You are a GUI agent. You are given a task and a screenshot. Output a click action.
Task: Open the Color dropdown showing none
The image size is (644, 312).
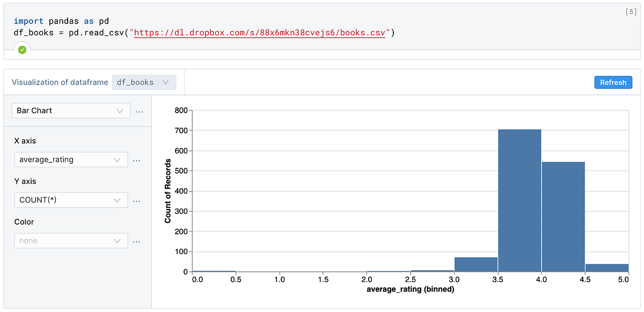(70, 241)
